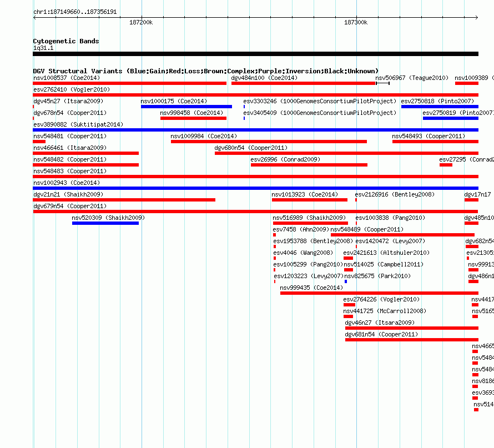Viewport: 494px width, 448px height.
Task: Click the red esv26996 loss bar
Action: 309,165
